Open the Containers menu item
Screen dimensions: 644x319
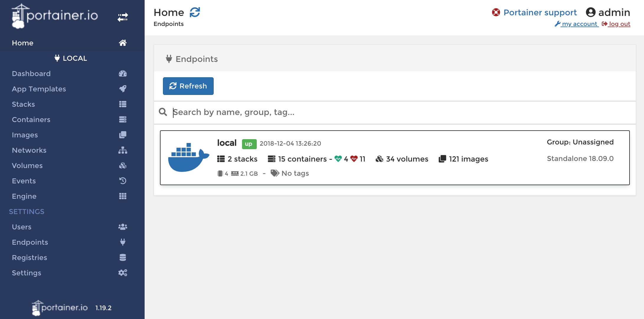31,120
